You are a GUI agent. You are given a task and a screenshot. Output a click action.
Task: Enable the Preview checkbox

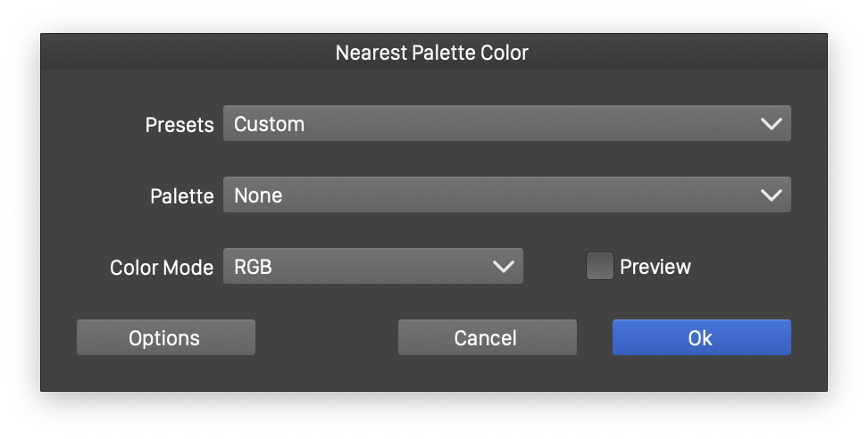pos(600,267)
